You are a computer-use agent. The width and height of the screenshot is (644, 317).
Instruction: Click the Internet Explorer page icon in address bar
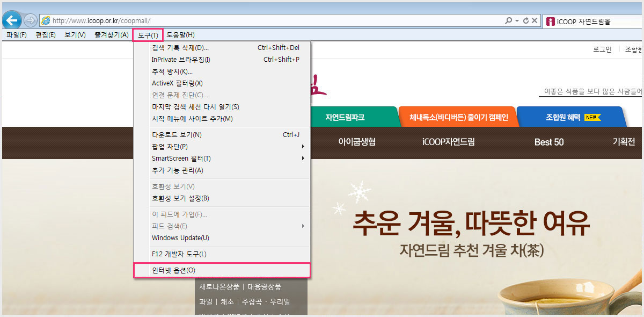coord(46,21)
